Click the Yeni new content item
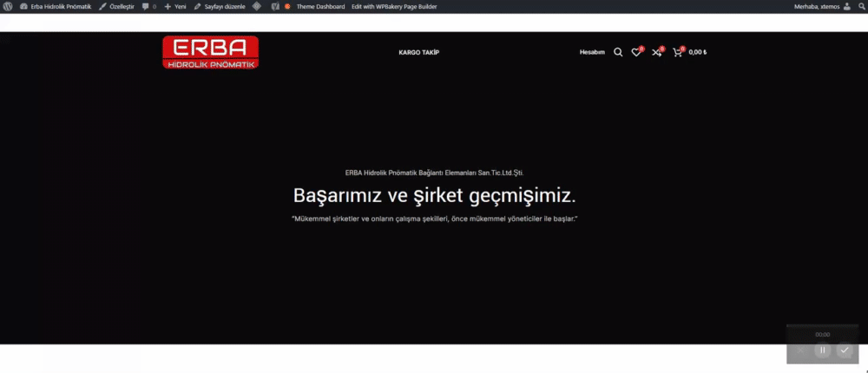 pyautogui.click(x=175, y=7)
